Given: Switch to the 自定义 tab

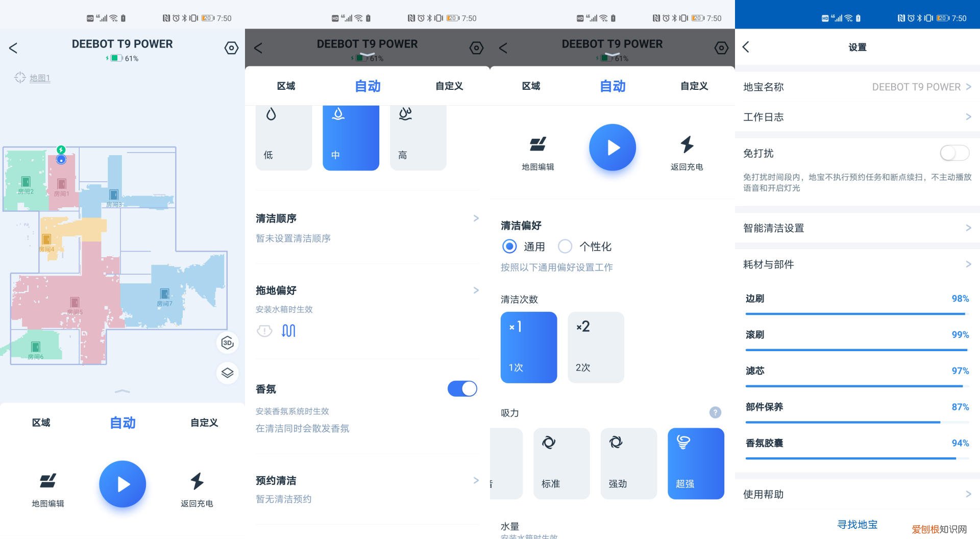Looking at the screenshot, I should pyautogui.click(x=448, y=86).
